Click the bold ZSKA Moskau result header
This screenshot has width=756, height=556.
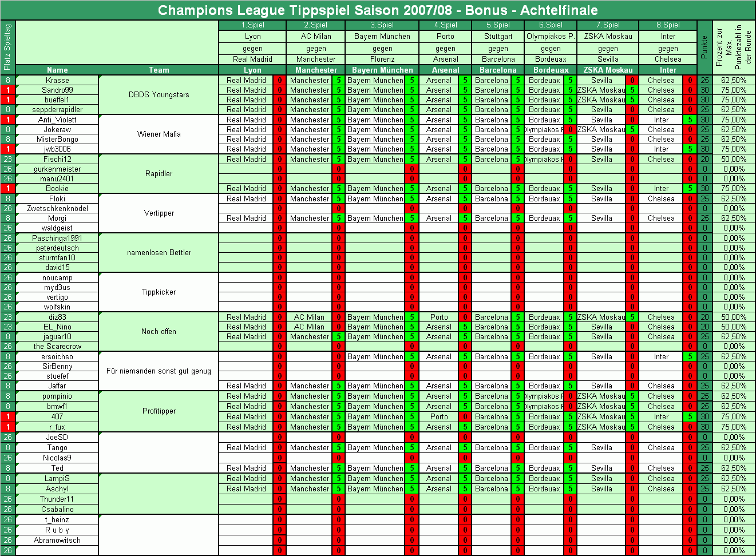coord(608,70)
